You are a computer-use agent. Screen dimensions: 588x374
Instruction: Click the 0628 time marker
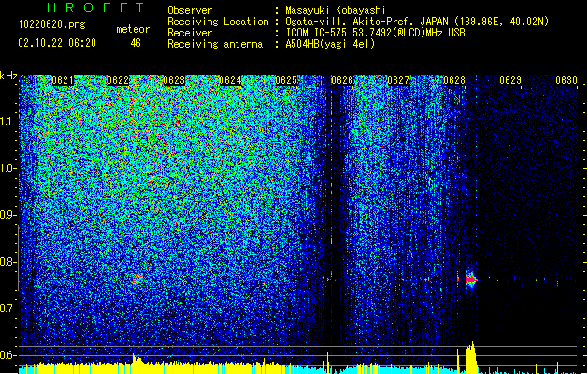coord(454,80)
